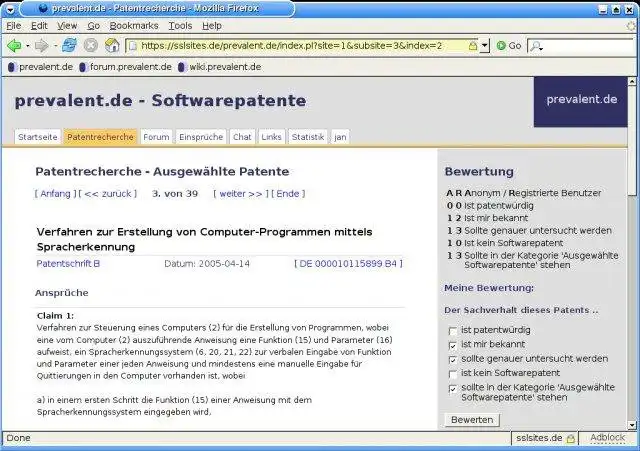Click the Stop loading icon
Viewport: 640px width, 451px height.
click(91, 45)
